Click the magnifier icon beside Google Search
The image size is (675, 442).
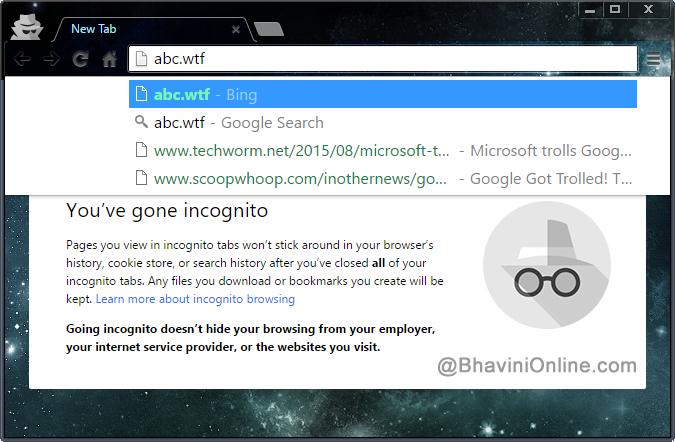tap(141, 122)
